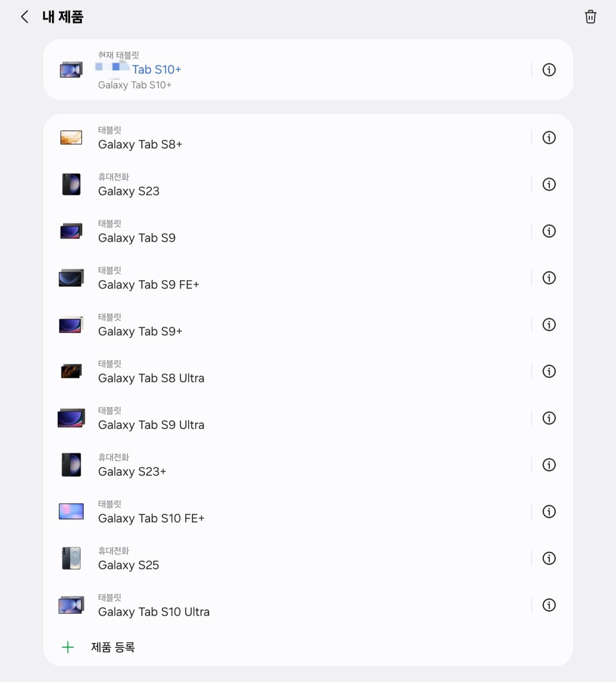Open info for Galaxy S25

pyautogui.click(x=549, y=558)
